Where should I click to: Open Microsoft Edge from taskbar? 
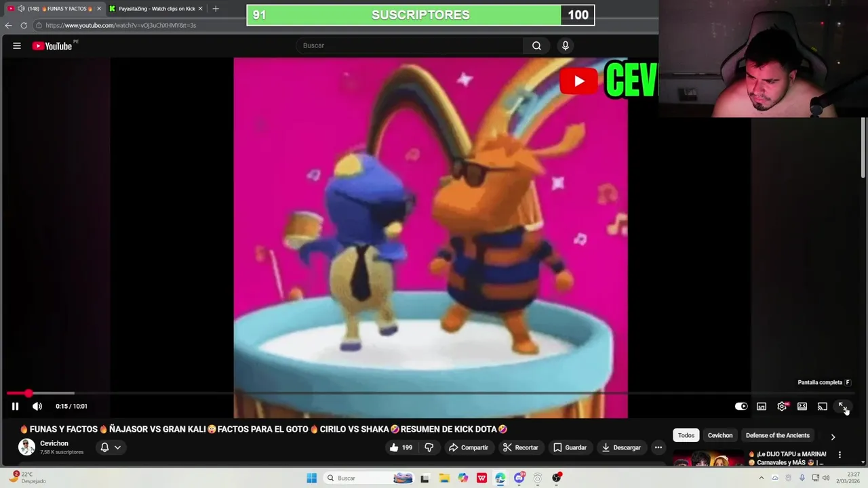pyautogui.click(x=500, y=478)
